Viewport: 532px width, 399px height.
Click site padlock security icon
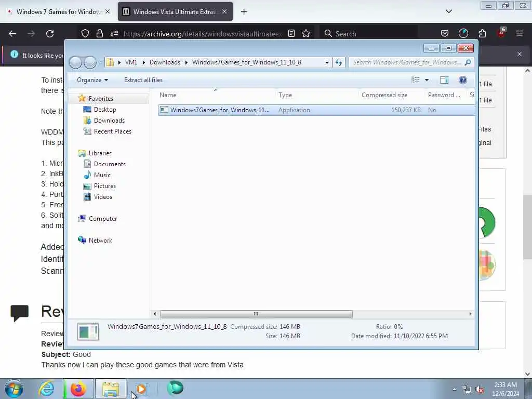pyautogui.click(x=99, y=33)
